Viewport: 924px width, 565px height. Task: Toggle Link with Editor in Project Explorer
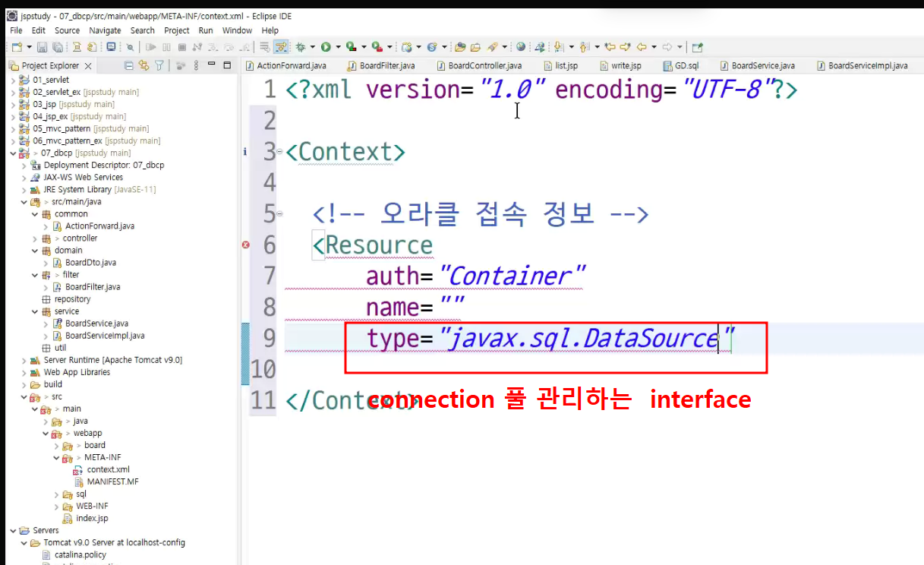click(x=144, y=66)
